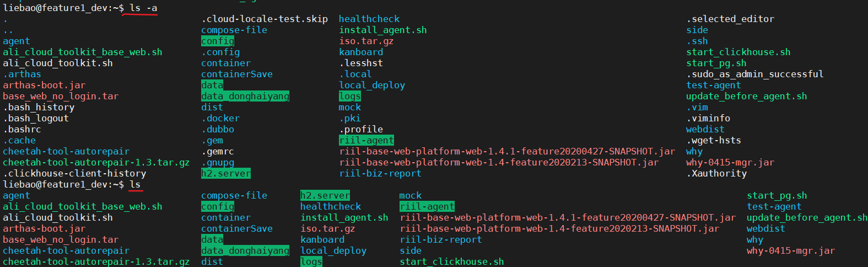Image resolution: width=868 pixels, height=267 pixels.
Task: Click the .selected_editor file name
Action: (730, 19)
